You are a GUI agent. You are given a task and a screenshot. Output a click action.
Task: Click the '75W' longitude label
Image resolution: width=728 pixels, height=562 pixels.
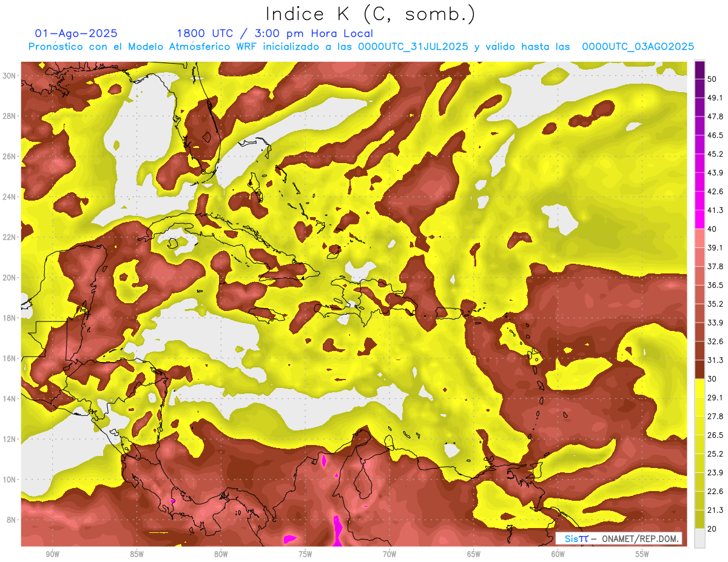point(305,554)
